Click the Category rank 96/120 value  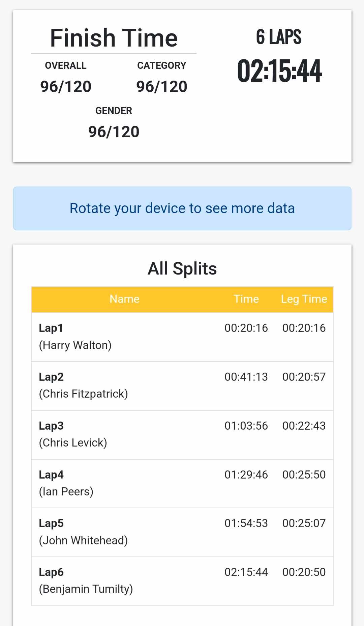point(161,87)
